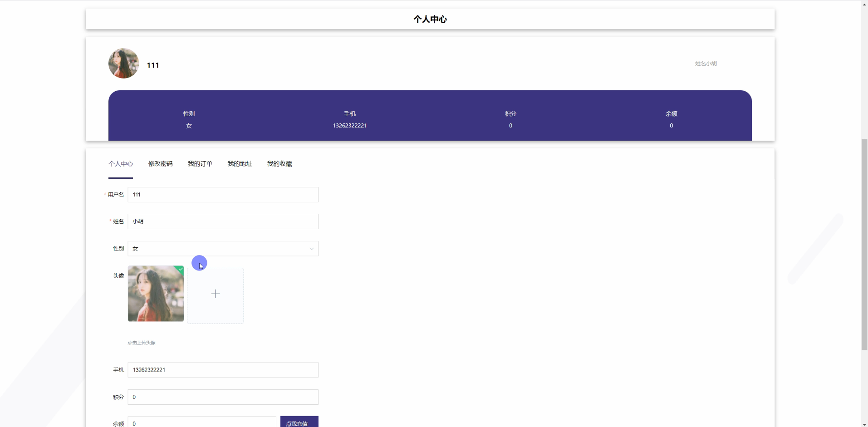
Task: Click the 点击上传头像 hint text
Action: [x=142, y=343]
